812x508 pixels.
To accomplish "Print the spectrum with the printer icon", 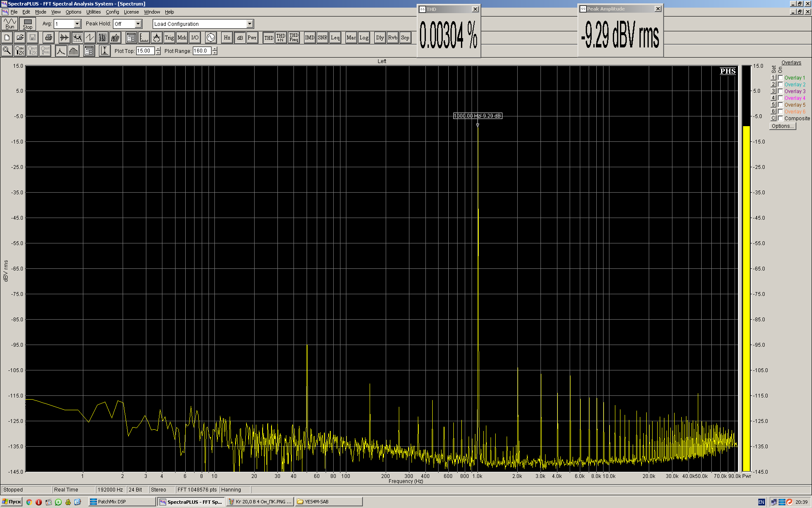I will [x=49, y=38].
